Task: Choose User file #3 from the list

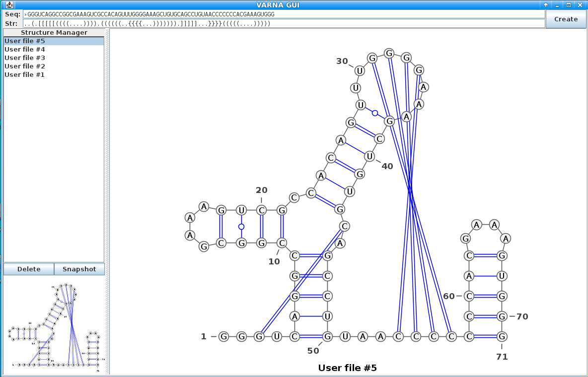Action: (25, 58)
